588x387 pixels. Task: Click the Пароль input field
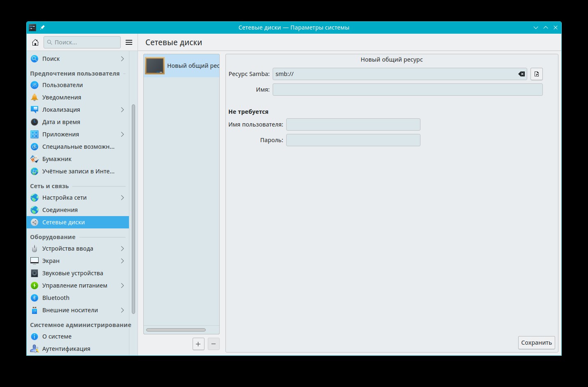[353, 140]
